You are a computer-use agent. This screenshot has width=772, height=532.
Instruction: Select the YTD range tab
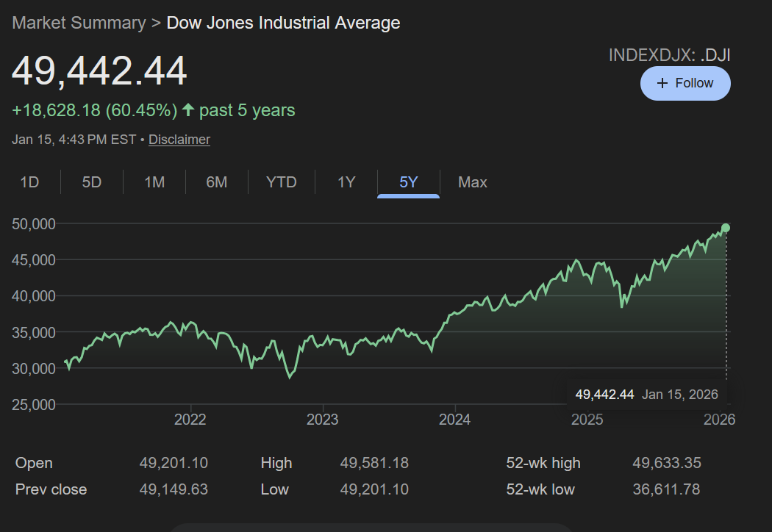[282, 182]
